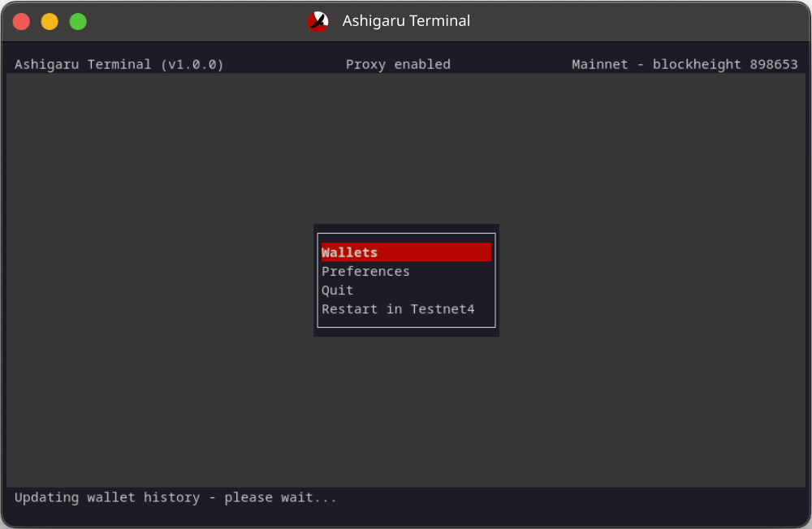Click the "please wait..." status text
This screenshot has height=529, width=812.
[x=280, y=497]
